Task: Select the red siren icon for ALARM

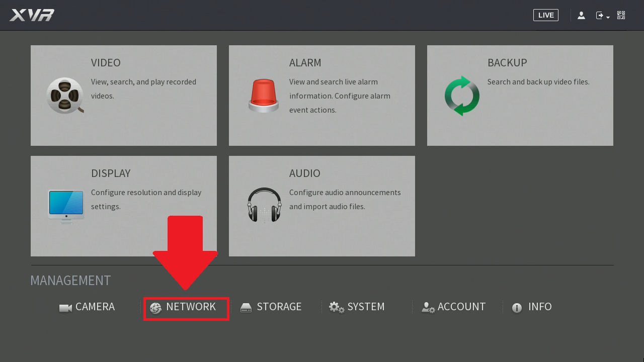Action: (x=263, y=95)
